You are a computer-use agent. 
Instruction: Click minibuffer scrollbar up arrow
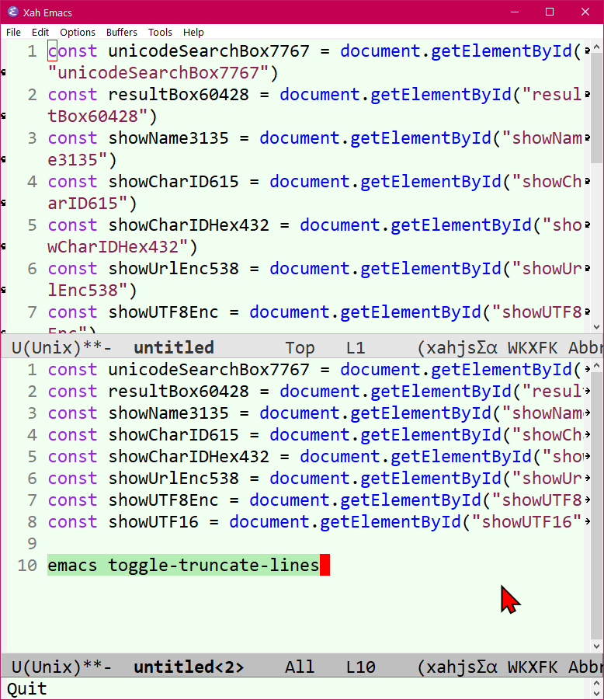tap(596, 683)
